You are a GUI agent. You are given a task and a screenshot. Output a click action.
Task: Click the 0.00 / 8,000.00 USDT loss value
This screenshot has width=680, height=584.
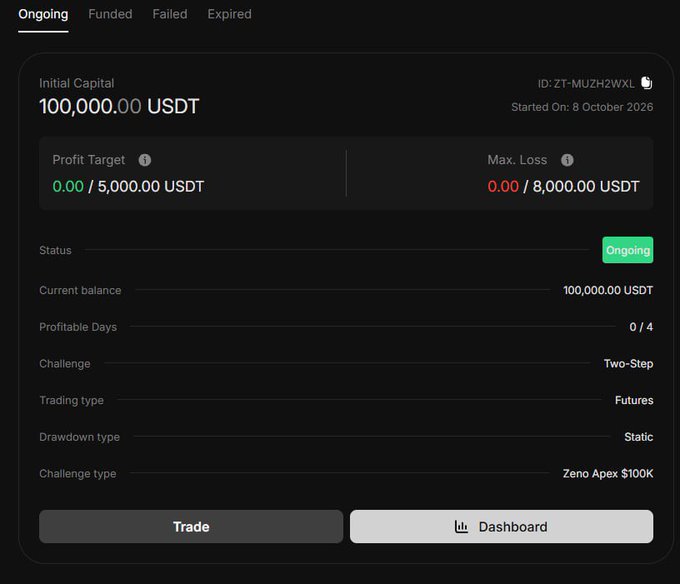pyautogui.click(x=563, y=186)
